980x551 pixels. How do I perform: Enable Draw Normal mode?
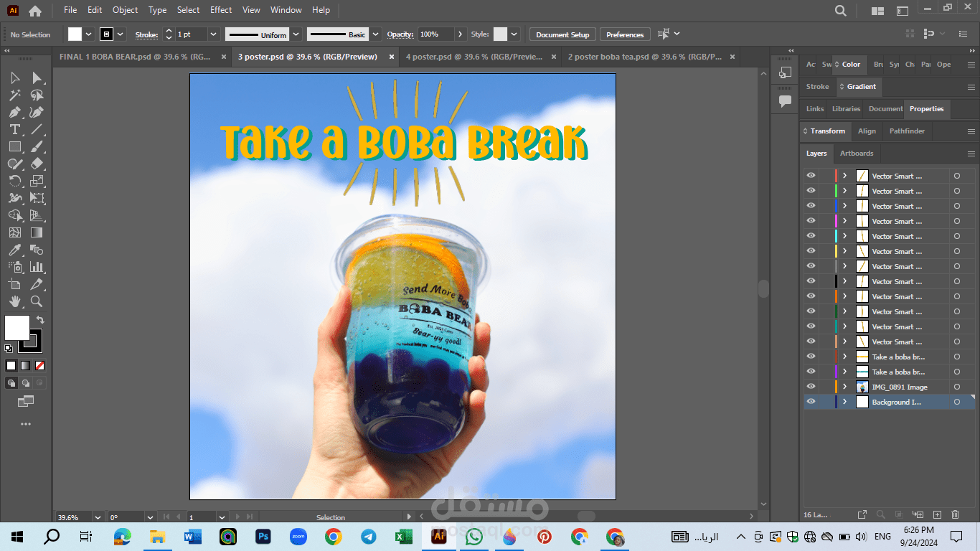(11, 383)
